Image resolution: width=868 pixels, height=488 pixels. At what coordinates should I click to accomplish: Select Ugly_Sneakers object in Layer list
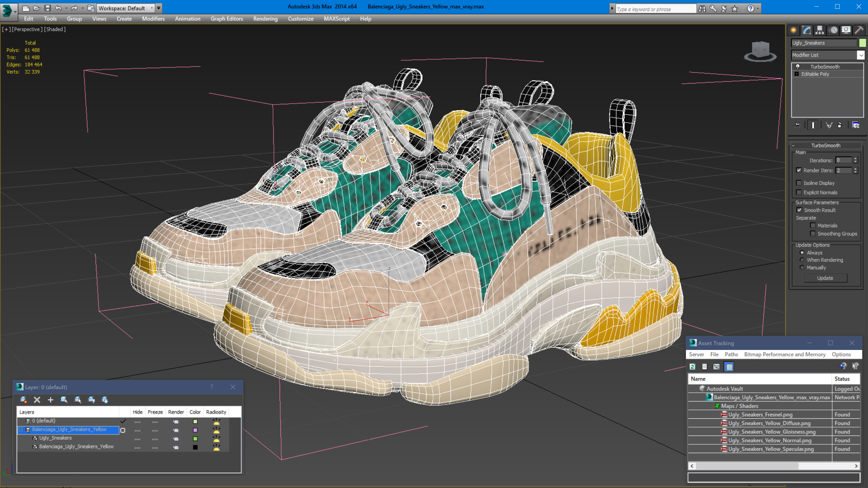pyautogui.click(x=55, y=438)
